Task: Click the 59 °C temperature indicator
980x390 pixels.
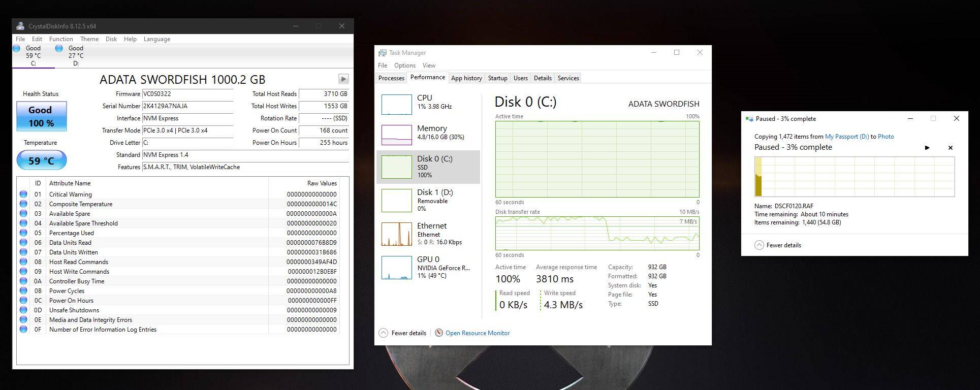Action: [x=41, y=160]
